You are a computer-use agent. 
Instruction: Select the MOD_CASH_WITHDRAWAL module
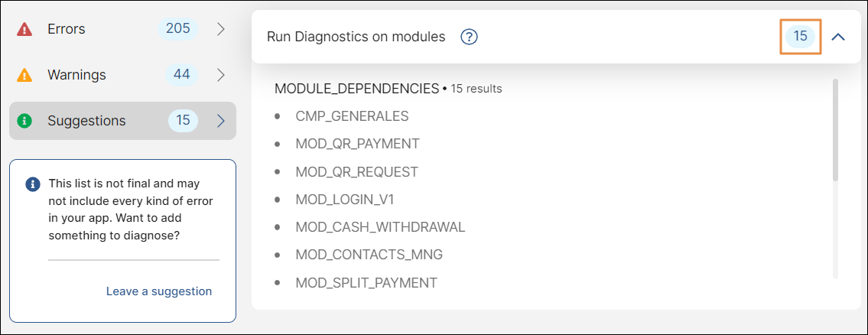[x=380, y=227]
